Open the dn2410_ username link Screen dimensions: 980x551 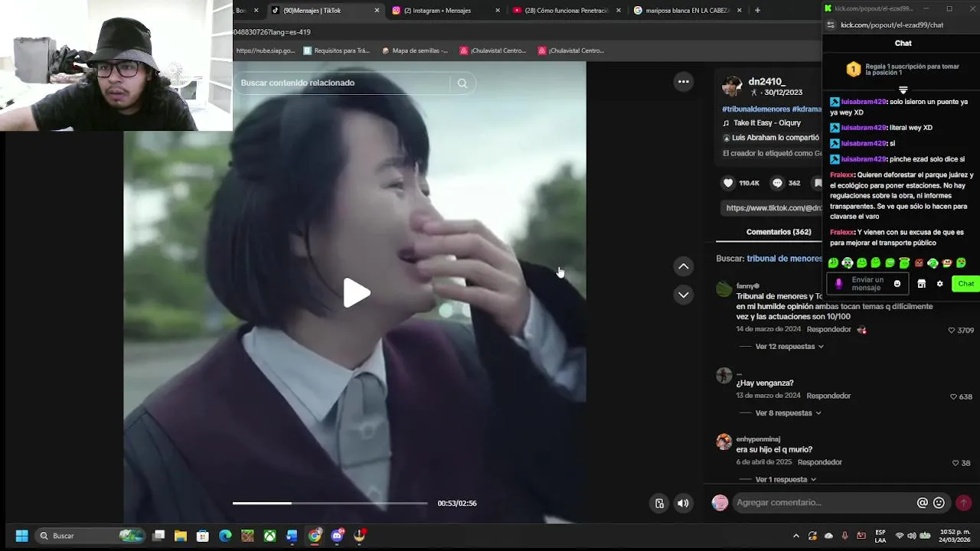click(x=767, y=81)
